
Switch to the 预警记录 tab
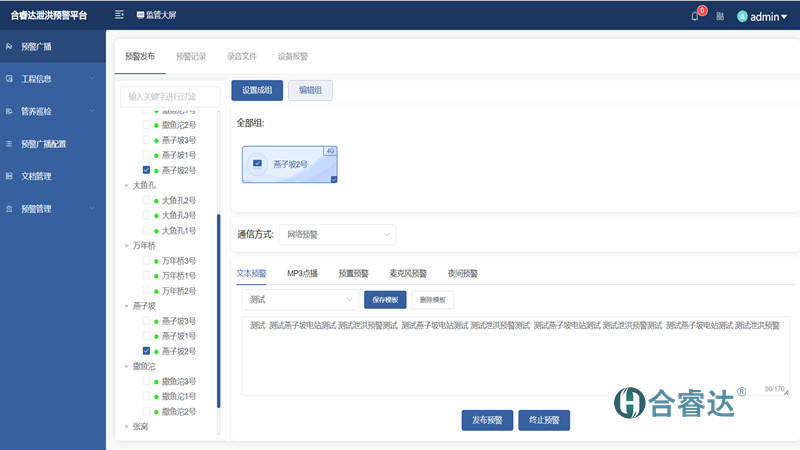click(x=190, y=57)
